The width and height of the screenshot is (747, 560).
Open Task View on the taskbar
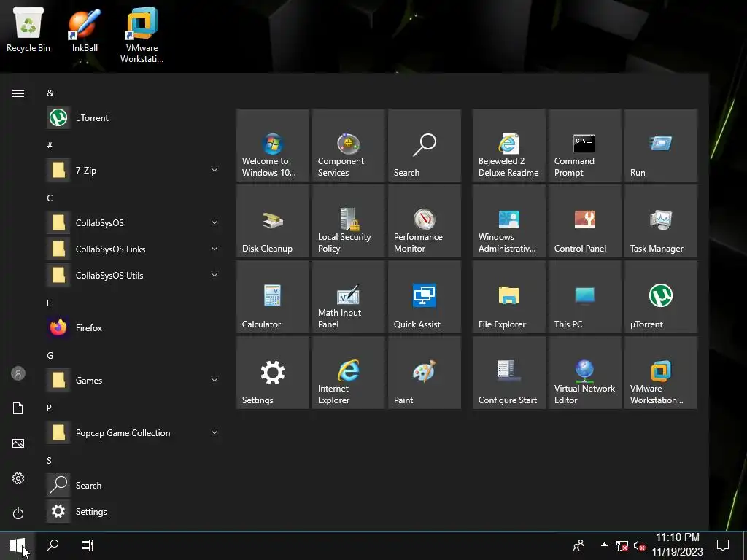click(x=88, y=545)
